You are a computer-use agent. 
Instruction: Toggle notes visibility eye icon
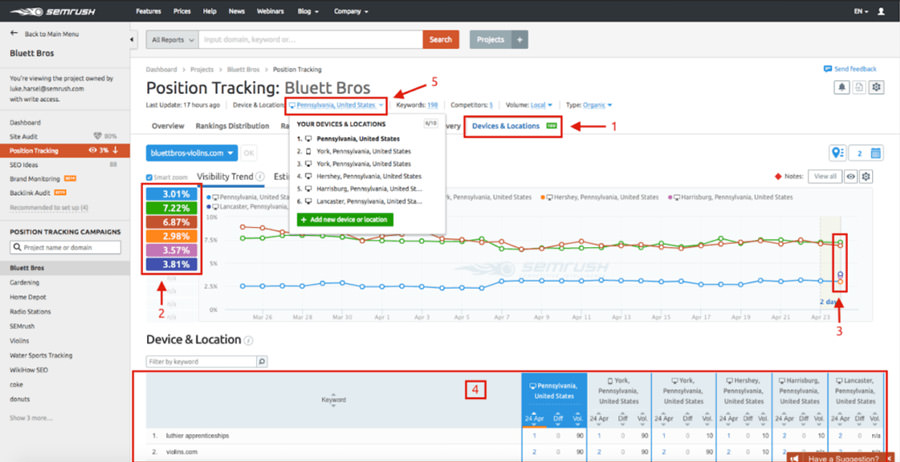click(852, 176)
